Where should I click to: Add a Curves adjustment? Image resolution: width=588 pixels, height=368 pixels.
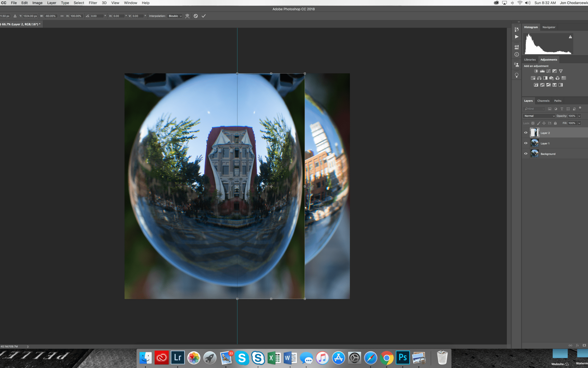(x=548, y=71)
